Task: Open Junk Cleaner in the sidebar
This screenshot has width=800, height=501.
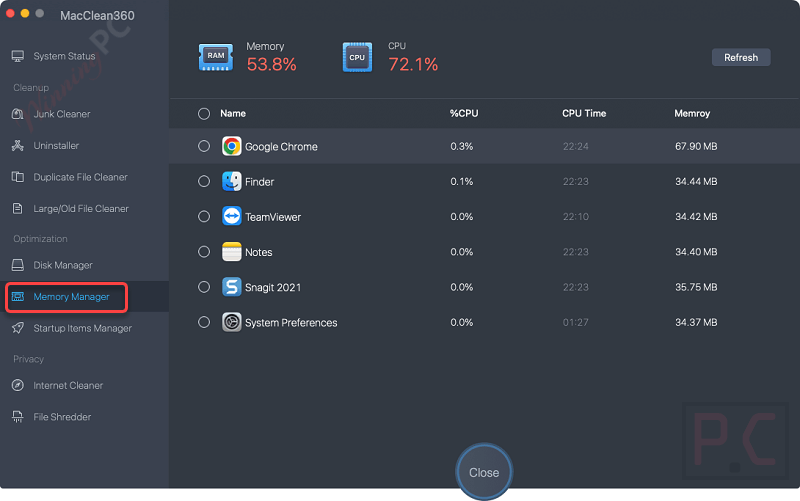Action: coord(62,114)
